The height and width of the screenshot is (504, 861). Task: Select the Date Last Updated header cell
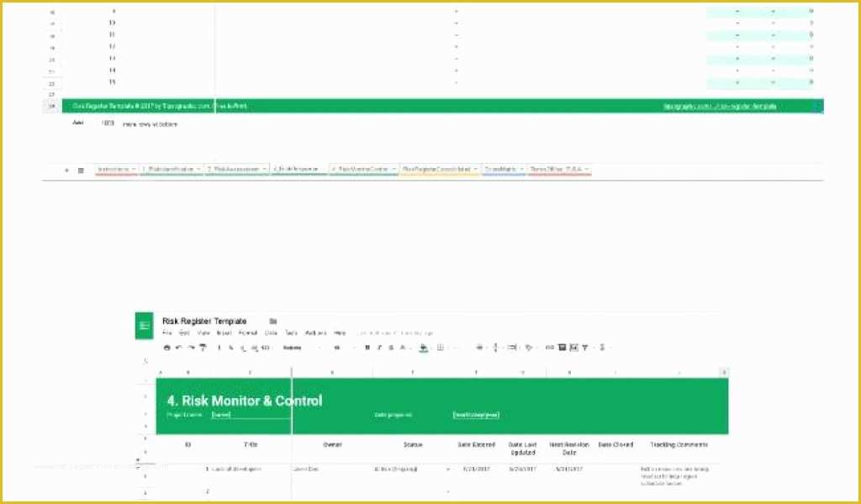coord(523,449)
